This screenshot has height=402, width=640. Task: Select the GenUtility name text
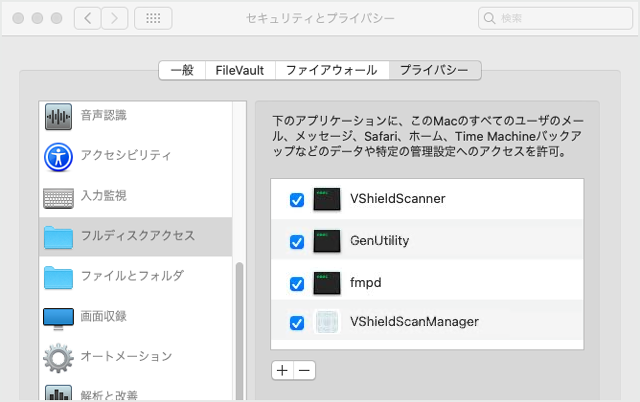click(x=380, y=241)
